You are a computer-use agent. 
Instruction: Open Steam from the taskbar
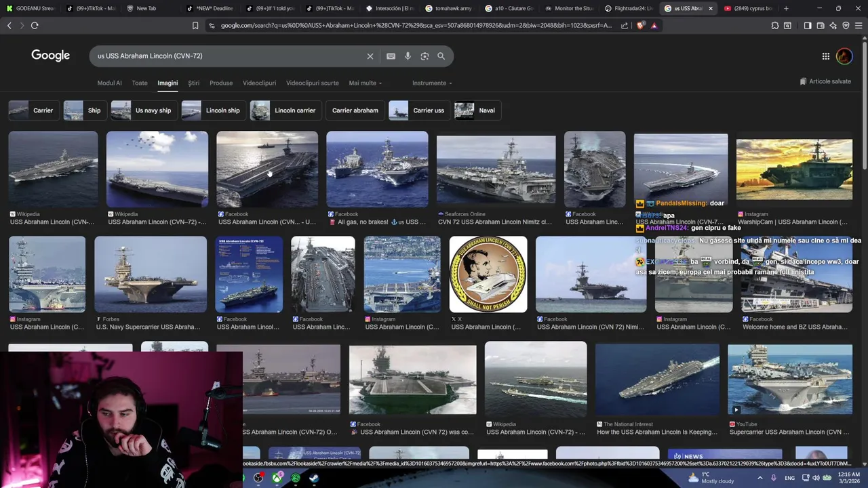314,478
